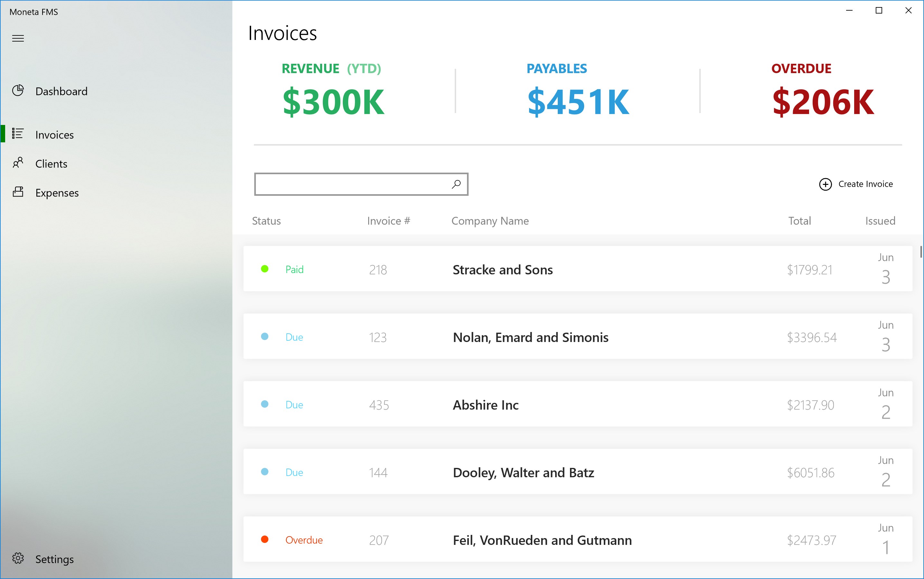The width and height of the screenshot is (924, 579).
Task: Click the Expenses register icon
Action: click(x=18, y=192)
